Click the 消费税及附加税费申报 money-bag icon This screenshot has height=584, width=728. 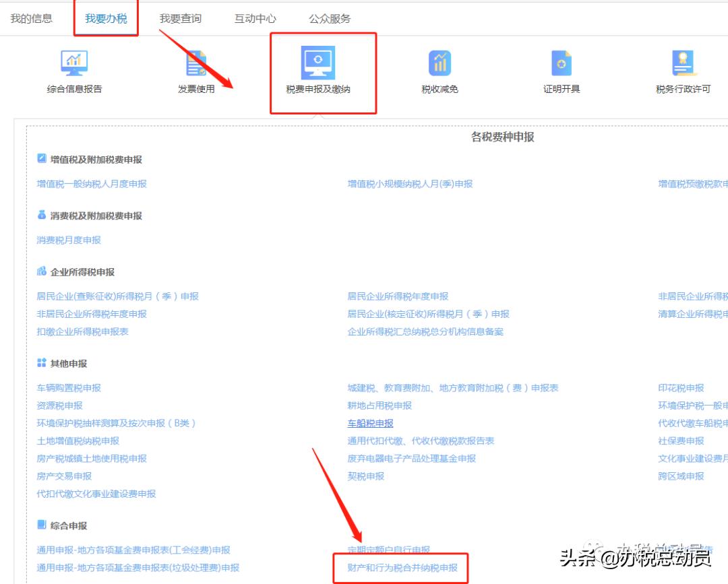pyautogui.click(x=42, y=216)
